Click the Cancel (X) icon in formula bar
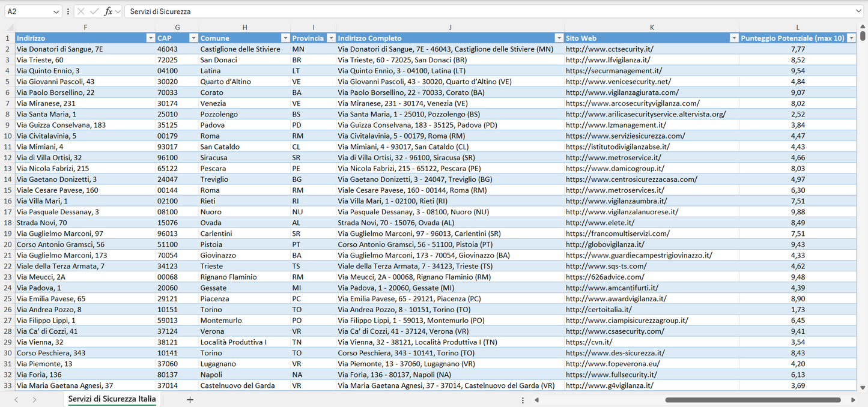Image resolution: width=868 pixels, height=407 pixels. [81, 11]
